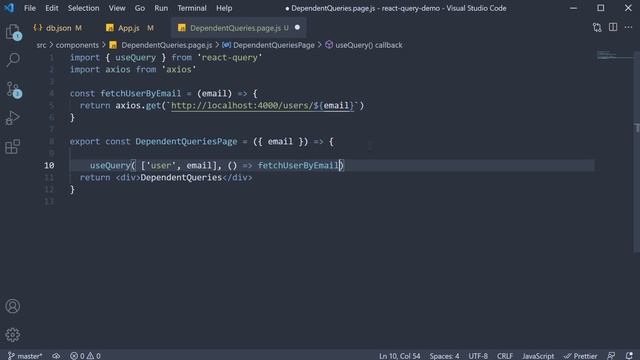Viewport: 640px width, 360px height.
Task: Change line endings via CRLF indicator
Action: click(505, 356)
